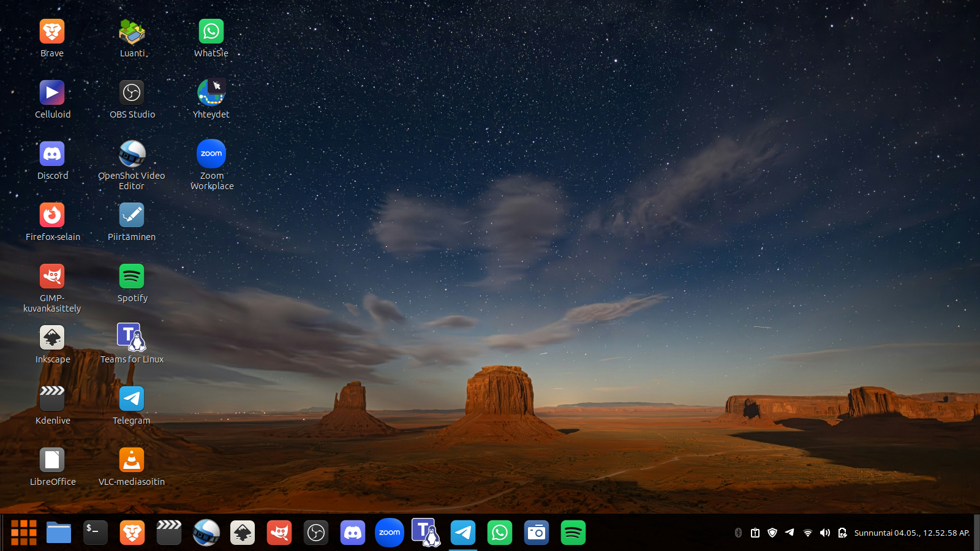The image size is (980, 551).
Task: Click Teams for Linux launcher in panel
Action: tap(426, 533)
